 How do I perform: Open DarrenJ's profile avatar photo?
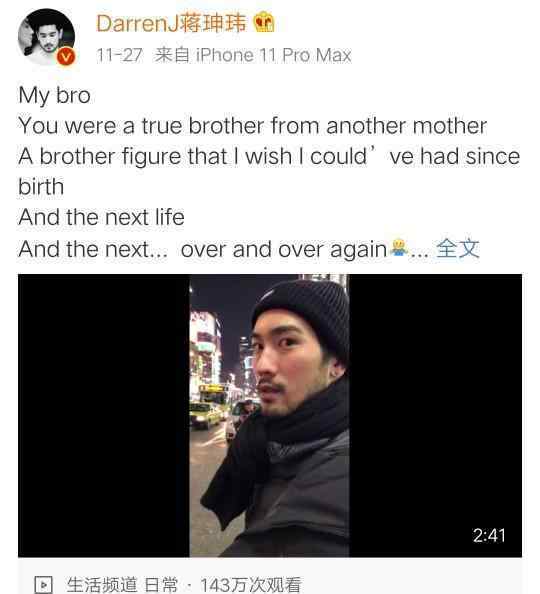(x=46, y=37)
